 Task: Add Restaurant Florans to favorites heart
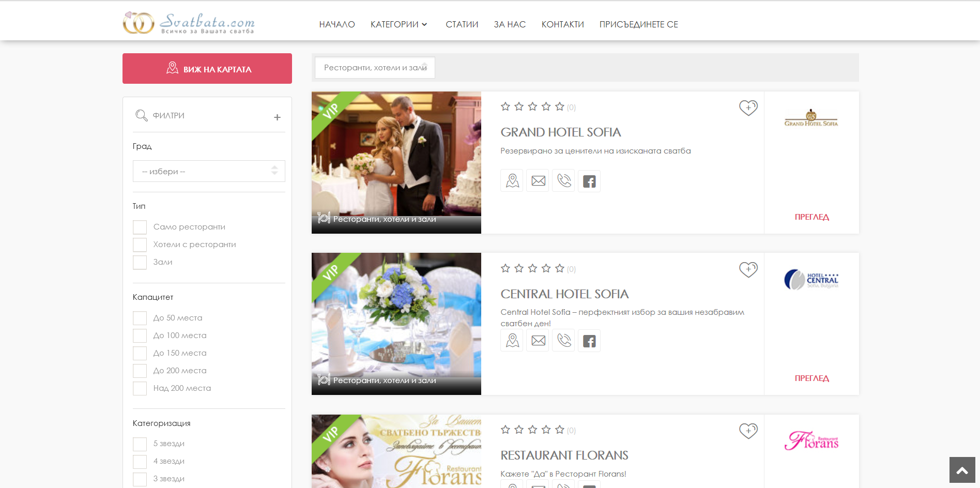(x=748, y=431)
